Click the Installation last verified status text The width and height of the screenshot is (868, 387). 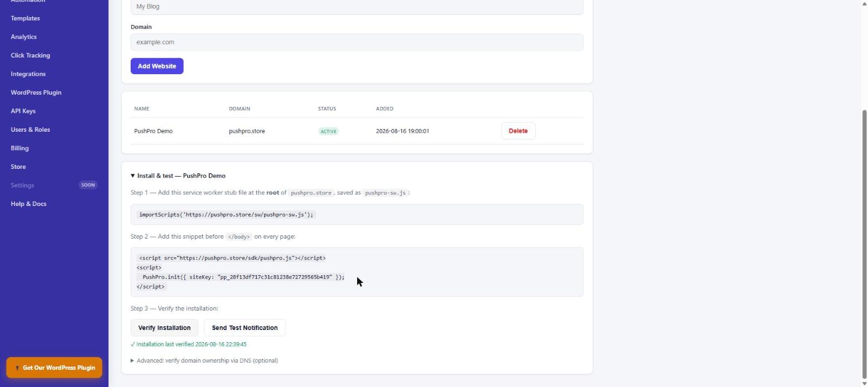pos(189,344)
